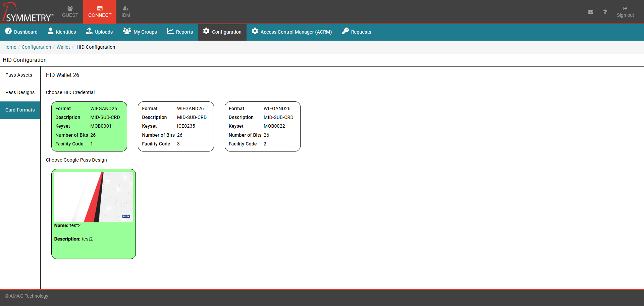Open Uploads menu item
The width and height of the screenshot is (644, 306).
tap(99, 32)
